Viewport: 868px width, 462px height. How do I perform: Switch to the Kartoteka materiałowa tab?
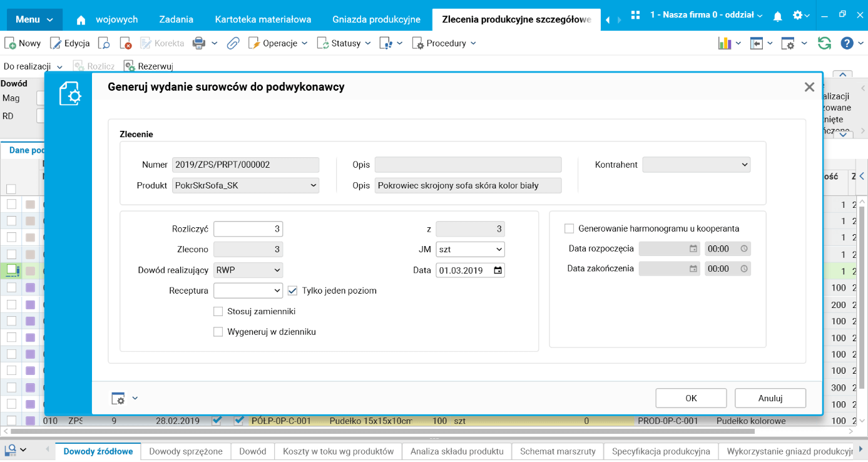(263, 19)
